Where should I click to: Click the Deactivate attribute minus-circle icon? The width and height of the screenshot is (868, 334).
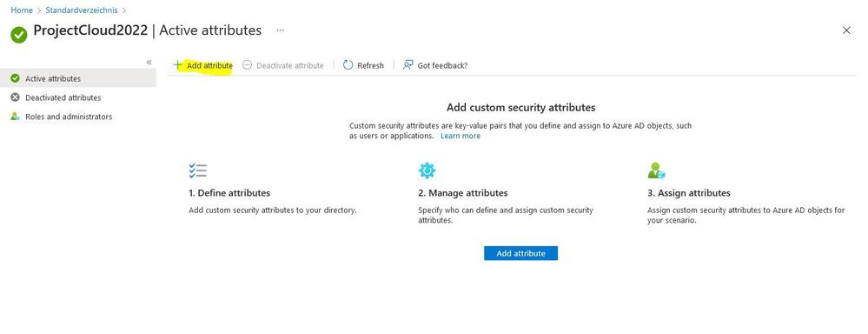coord(248,65)
